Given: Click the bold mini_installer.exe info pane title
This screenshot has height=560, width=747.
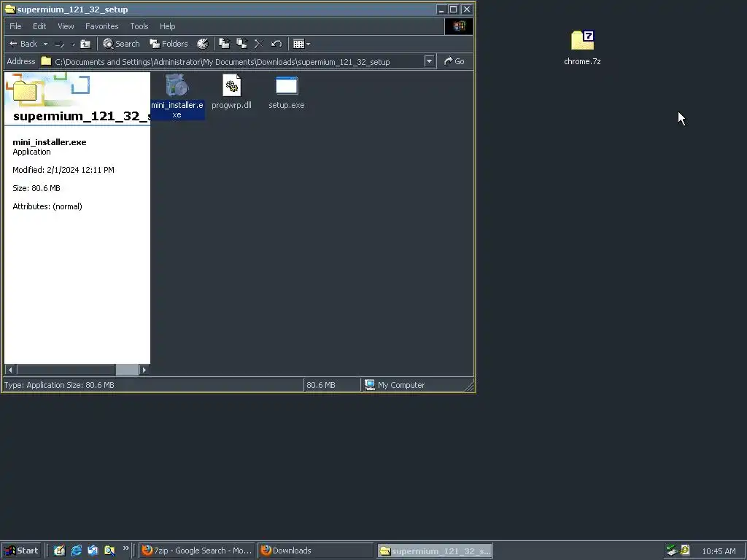Looking at the screenshot, I should point(50,142).
